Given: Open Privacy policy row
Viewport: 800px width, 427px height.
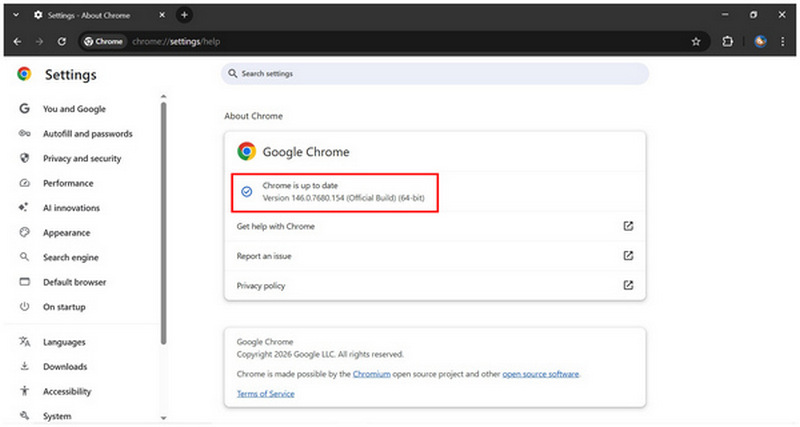Looking at the screenshot, I should point(435,285).
